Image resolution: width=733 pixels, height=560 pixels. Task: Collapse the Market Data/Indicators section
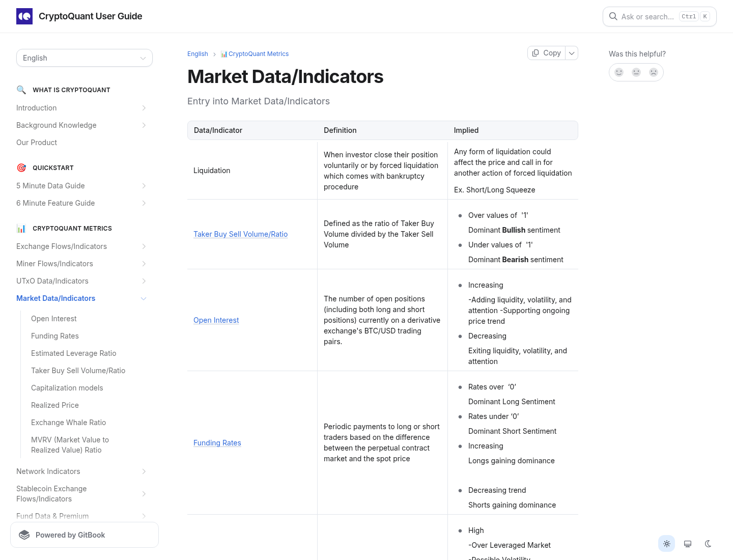pos(144,298)
